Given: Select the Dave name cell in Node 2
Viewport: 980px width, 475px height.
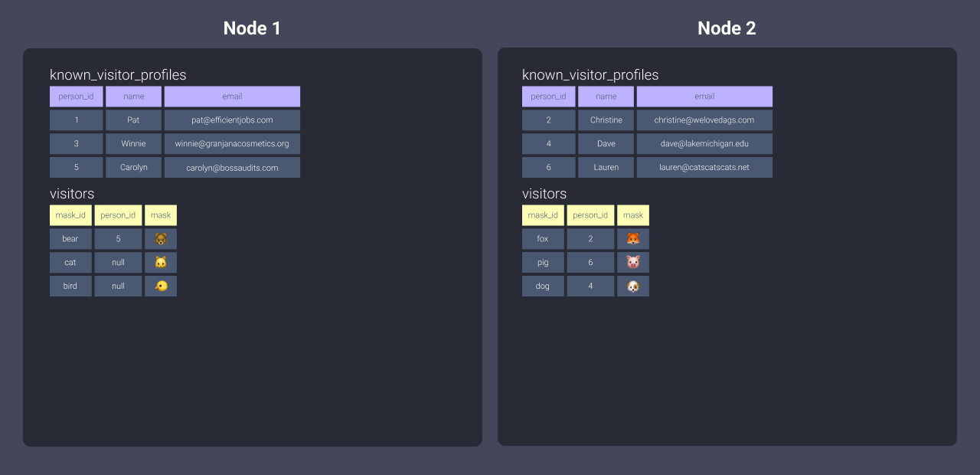Looking at the screenshot, I should [x=606, y=143].
